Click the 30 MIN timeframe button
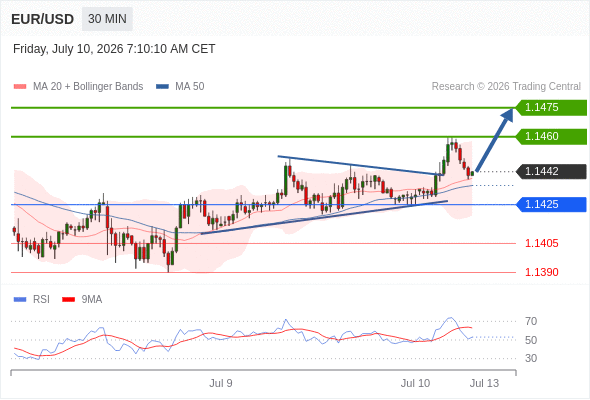Screen dimensions: 590x400 tap(107, 19)
